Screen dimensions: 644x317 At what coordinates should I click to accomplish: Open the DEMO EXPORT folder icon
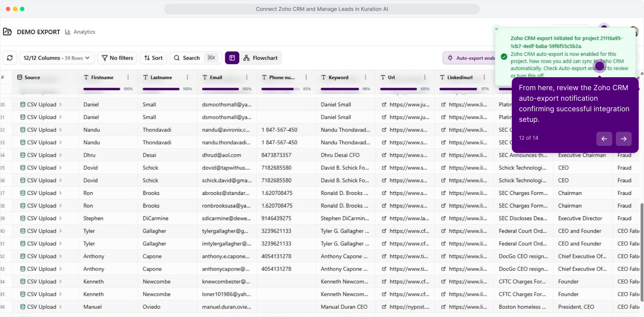[7, 32]
